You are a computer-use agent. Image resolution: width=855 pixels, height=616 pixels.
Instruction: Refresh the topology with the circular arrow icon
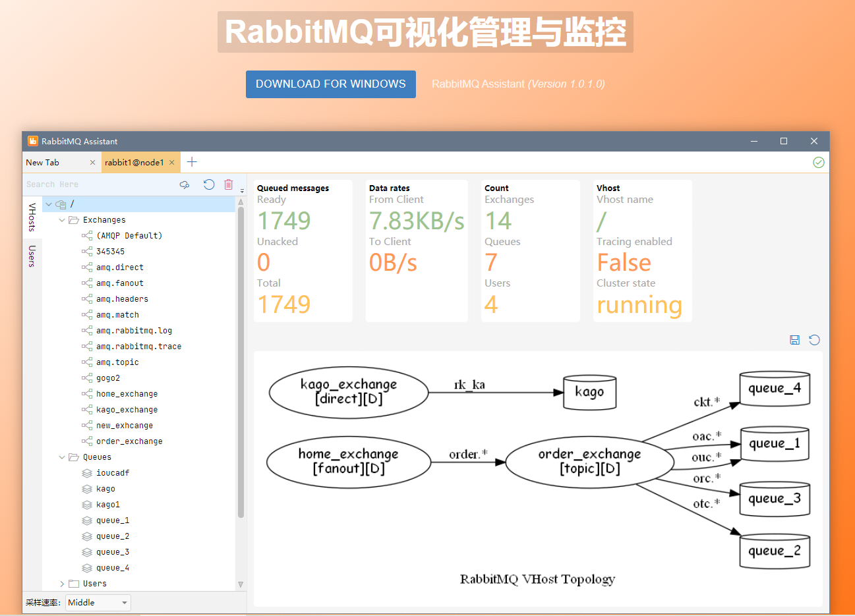(814, 340)
